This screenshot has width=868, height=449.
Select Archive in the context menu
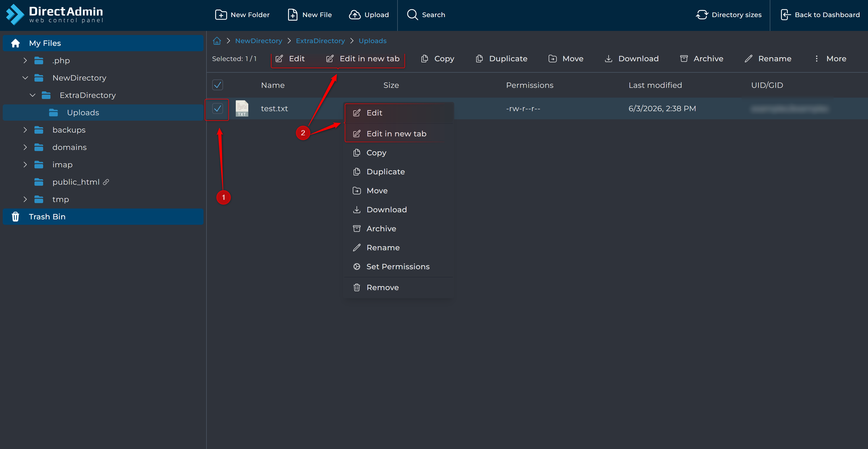pos(398,228)
